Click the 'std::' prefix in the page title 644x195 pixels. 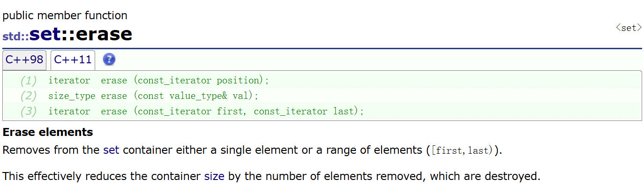click(15, 36)
